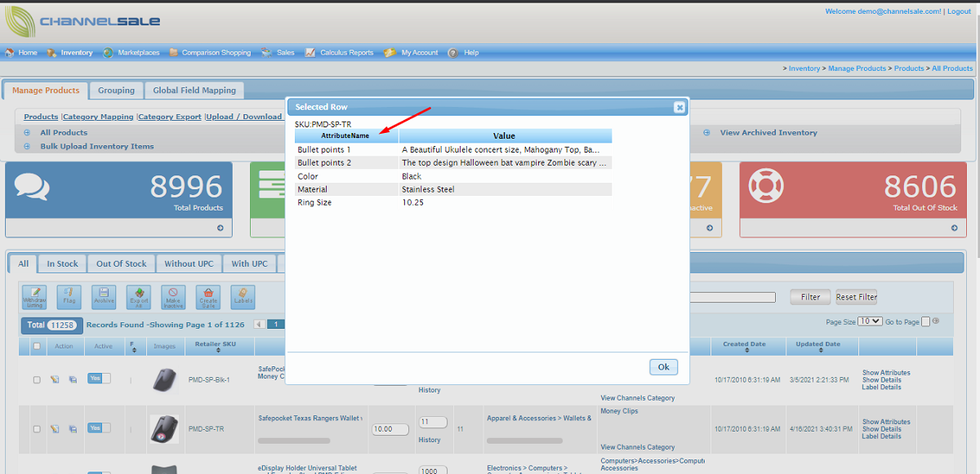Click Label Details for PMD-SP-Blk-1 row
Viewport: 980px width, 474px height.
[x=882, y=387]
